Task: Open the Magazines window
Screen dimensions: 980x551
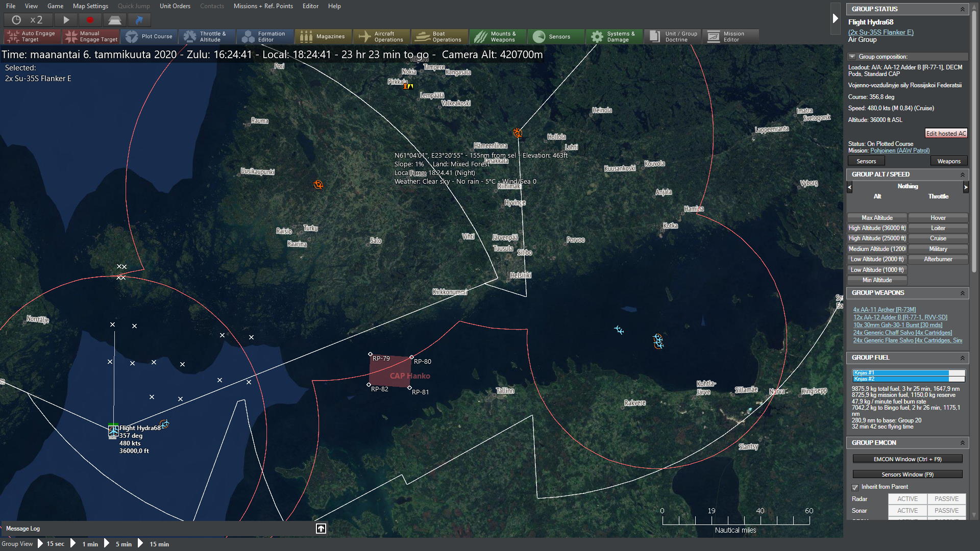Action: click(323, 36)
